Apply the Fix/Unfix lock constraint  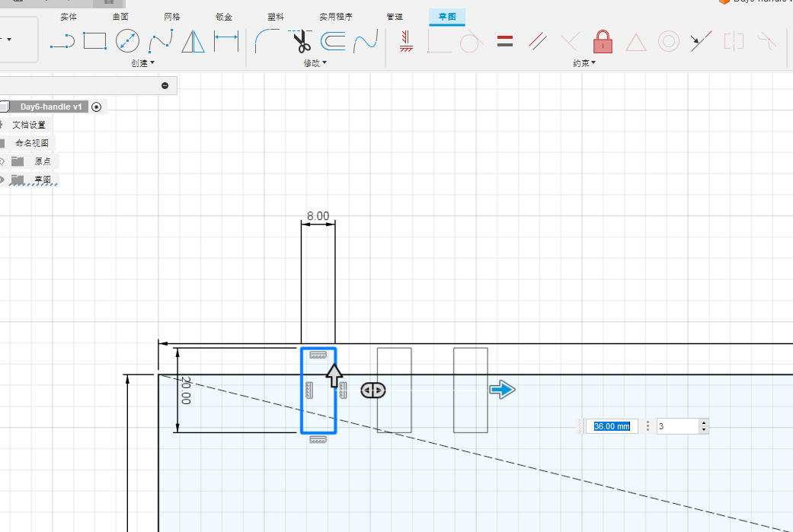click(x=603, y=42)
